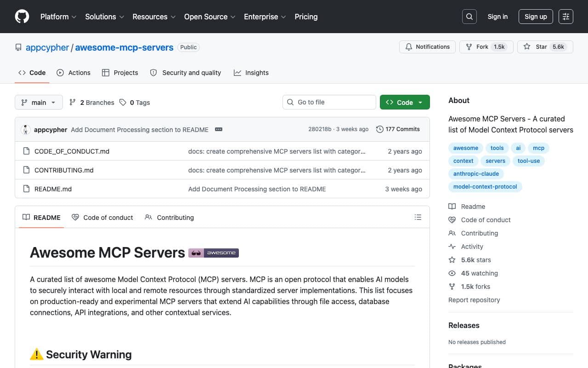Click the mcp topic tag
The height and width of the screenshot is (368, 588).
coord(539,148)
